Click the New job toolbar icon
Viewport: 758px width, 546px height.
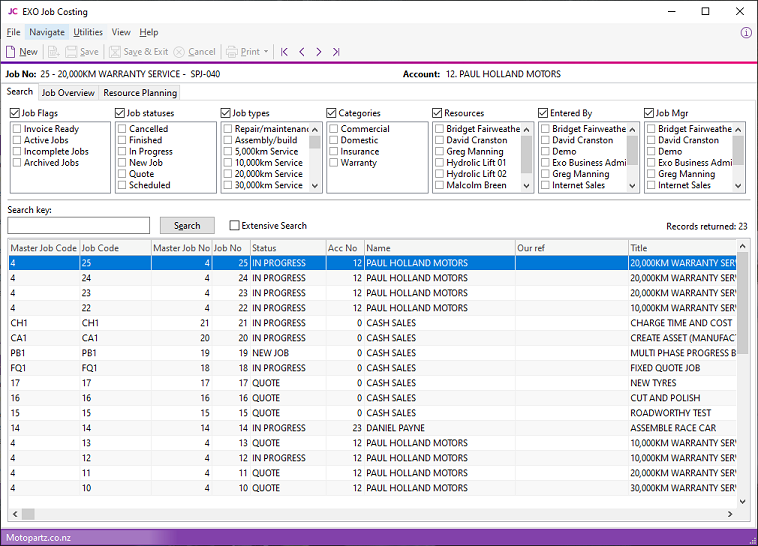[12, 52]
